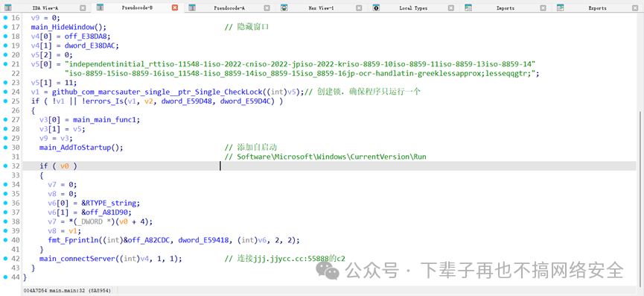Show the Imports tab

click(x=506, y=7)
